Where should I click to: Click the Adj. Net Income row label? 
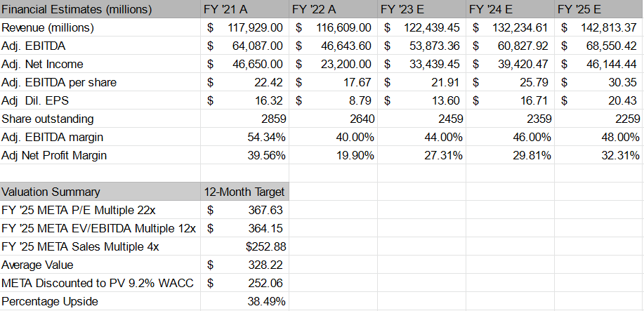[x=42, y=65]
